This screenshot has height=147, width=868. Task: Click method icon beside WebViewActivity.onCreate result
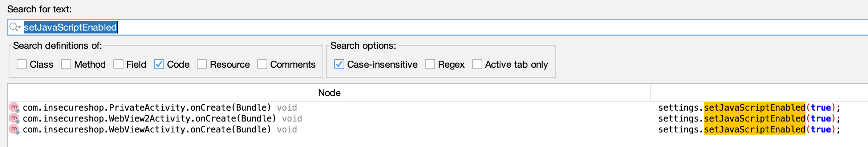[x=14, y=130]
